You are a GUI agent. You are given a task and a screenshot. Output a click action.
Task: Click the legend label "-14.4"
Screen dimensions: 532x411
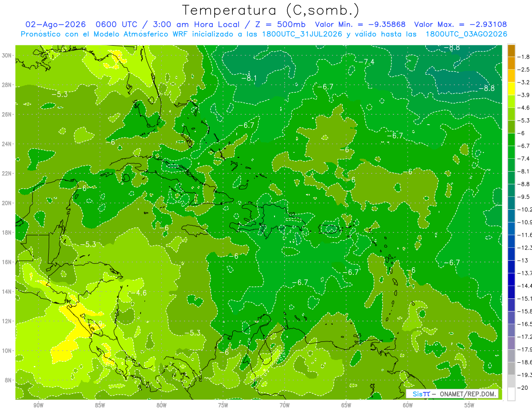coord(525,286)
